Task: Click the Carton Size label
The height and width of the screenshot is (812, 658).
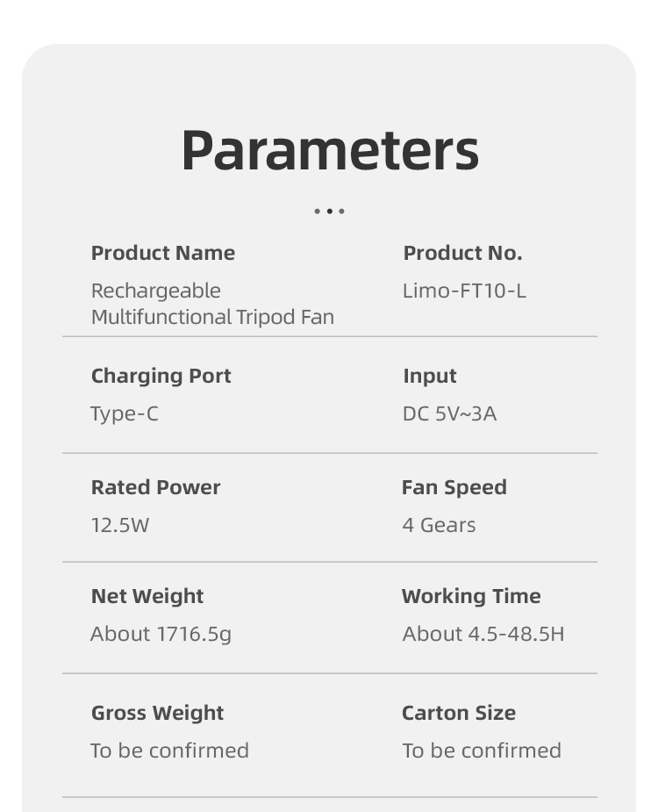Action: pyautogui.click(x=459, y=713)
